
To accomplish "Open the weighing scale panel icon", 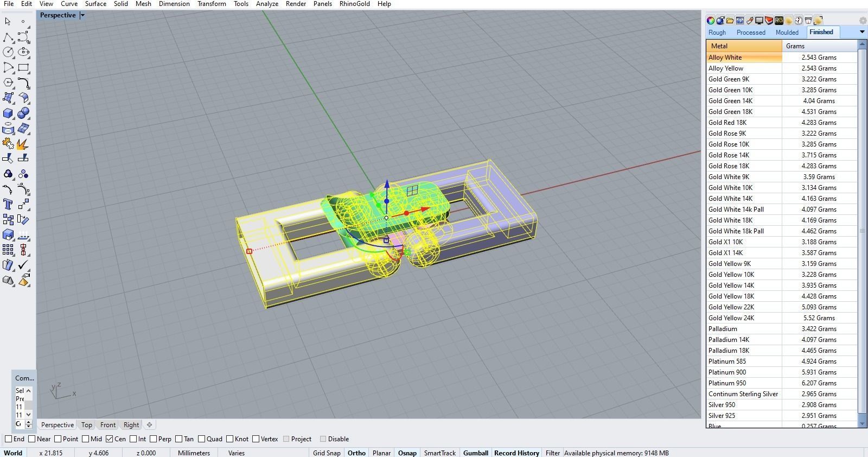I will (x=808, y=21).
